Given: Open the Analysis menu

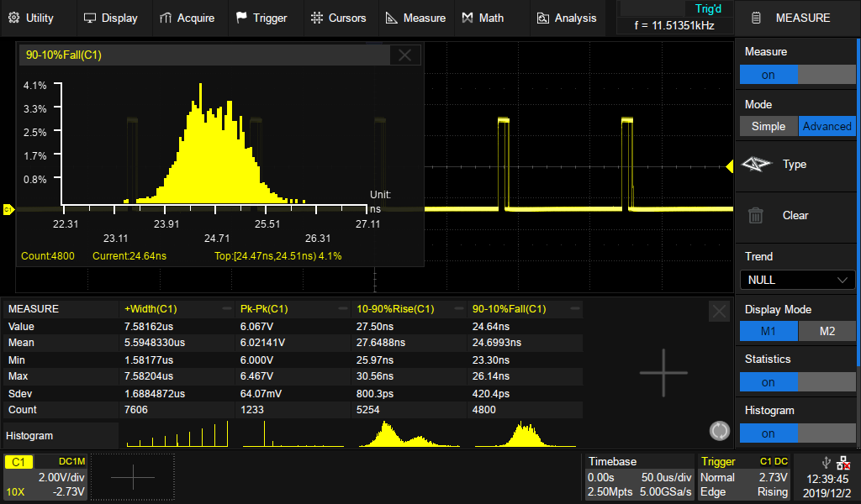Looking at the screenshot, I should click(x=566, y=18).
